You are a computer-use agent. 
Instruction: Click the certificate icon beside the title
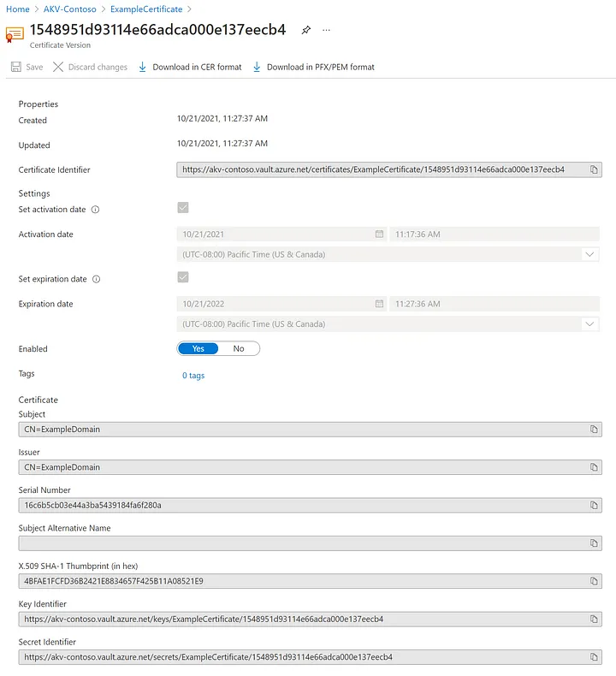point(15,34)
